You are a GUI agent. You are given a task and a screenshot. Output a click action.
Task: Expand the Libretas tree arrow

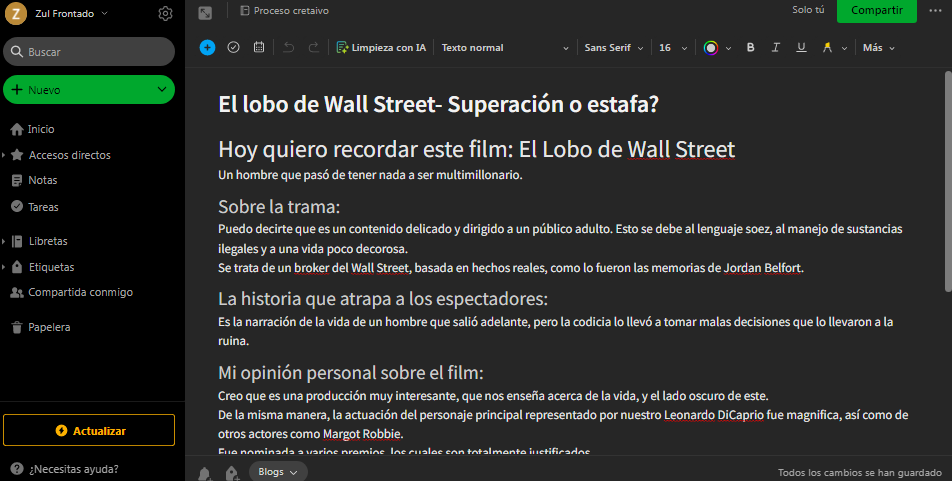click(x=4, y=241)
